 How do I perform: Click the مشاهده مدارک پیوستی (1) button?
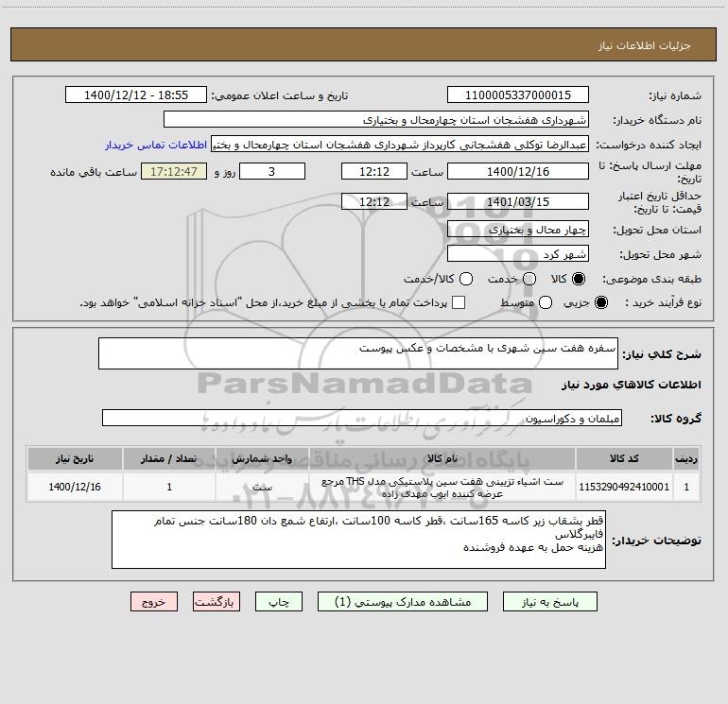pyautogui.click(x=403, y=602)
